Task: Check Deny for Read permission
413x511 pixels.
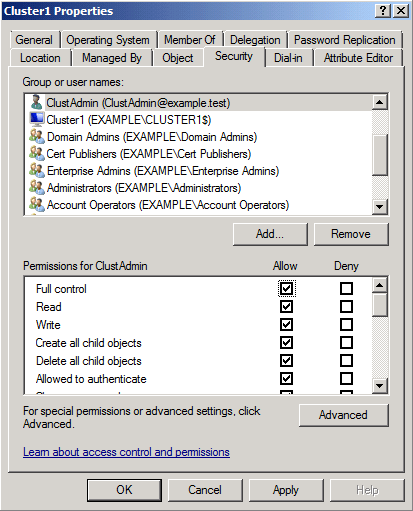Action: (x=346, y=307)
